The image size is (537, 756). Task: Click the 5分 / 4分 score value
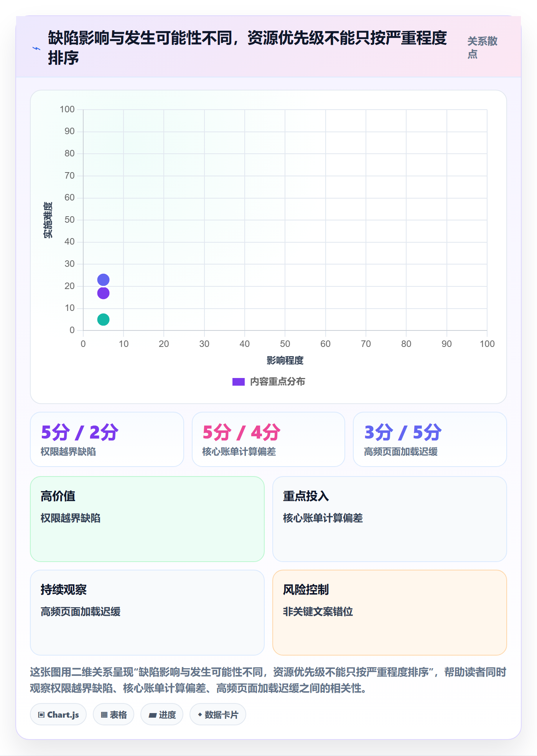click(x=241, y=432)
